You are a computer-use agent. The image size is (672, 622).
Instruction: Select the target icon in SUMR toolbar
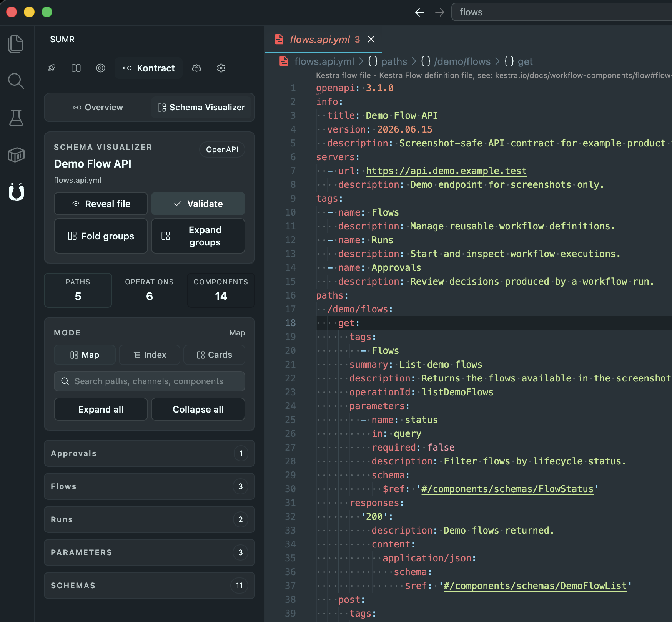(101, 68)
